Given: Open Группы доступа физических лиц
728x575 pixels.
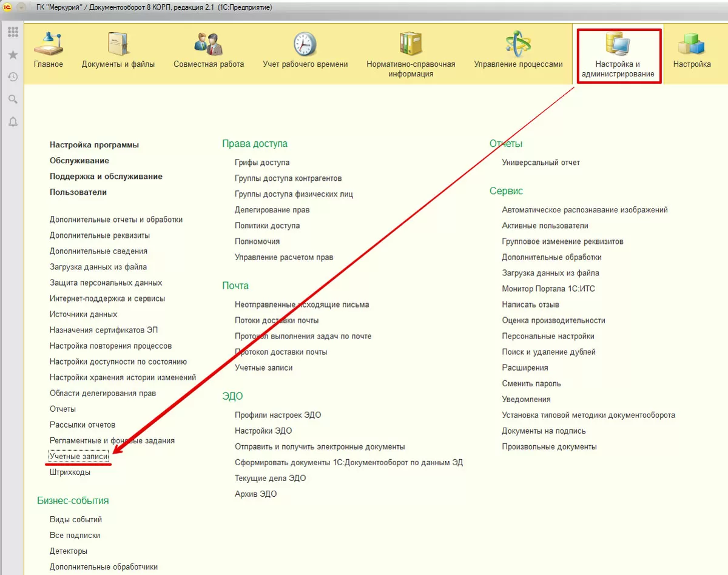Looking at the screenshot, I should point(294,194).
